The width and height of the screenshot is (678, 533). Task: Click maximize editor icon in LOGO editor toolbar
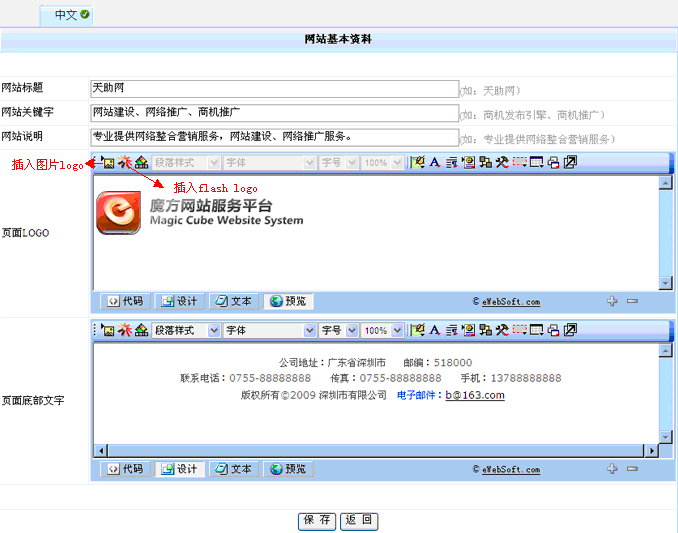pos(570,163)
